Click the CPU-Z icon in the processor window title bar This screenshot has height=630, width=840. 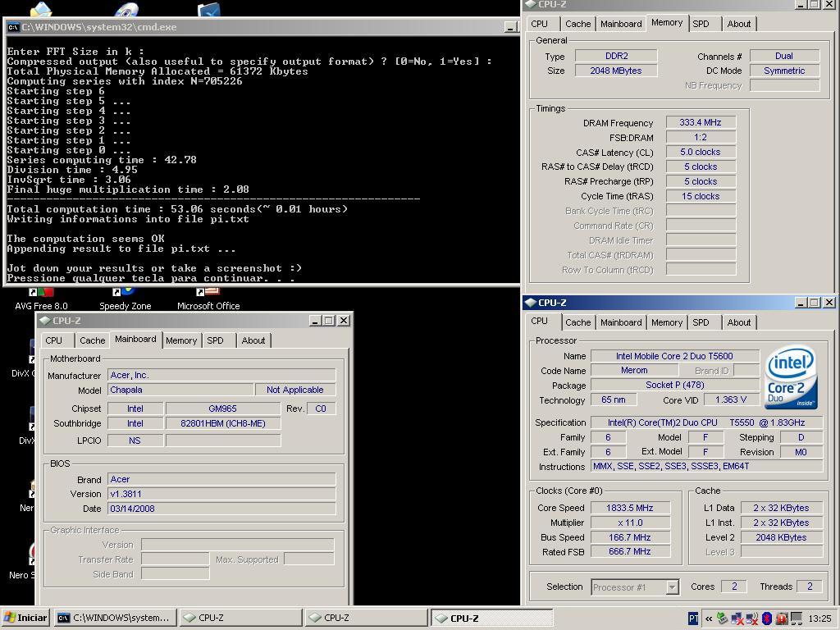(x=531, y=303)
